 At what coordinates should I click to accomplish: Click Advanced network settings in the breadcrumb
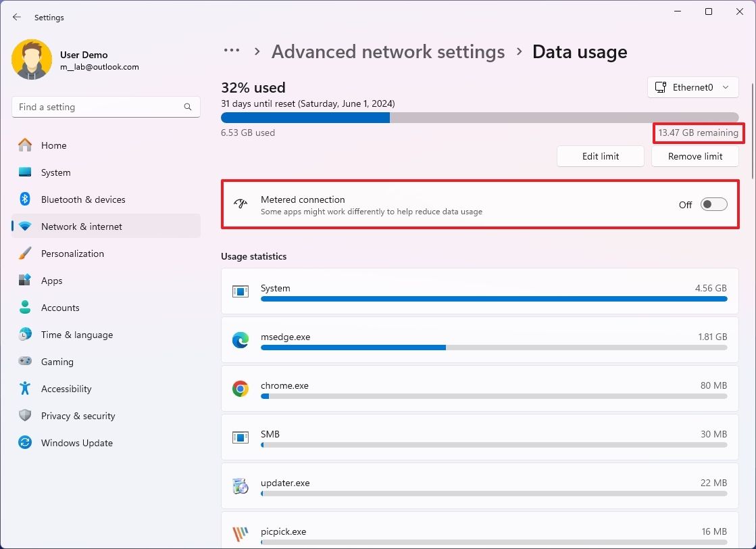tap(388, 51)
